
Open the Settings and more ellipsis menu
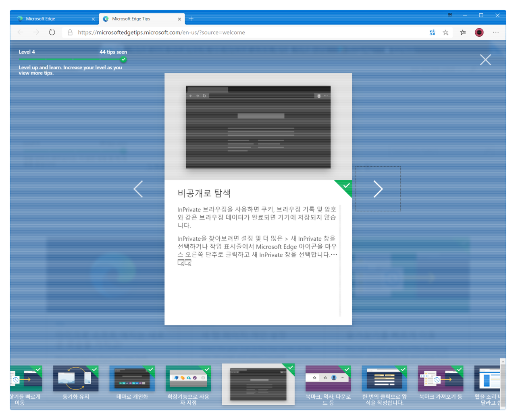tap(496, 32)
